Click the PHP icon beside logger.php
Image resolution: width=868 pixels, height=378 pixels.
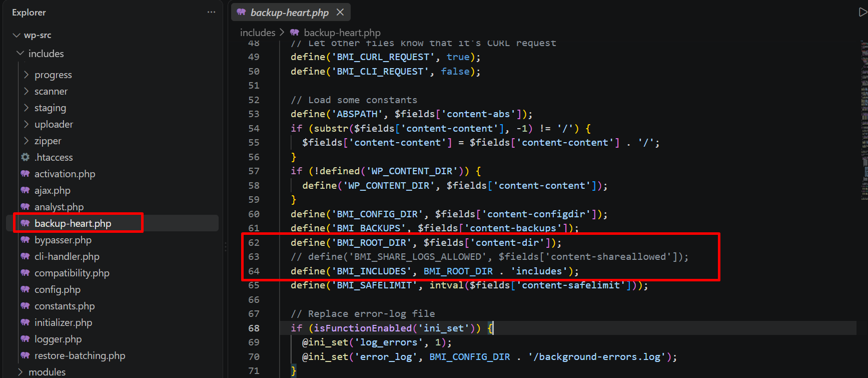[26, 339]
